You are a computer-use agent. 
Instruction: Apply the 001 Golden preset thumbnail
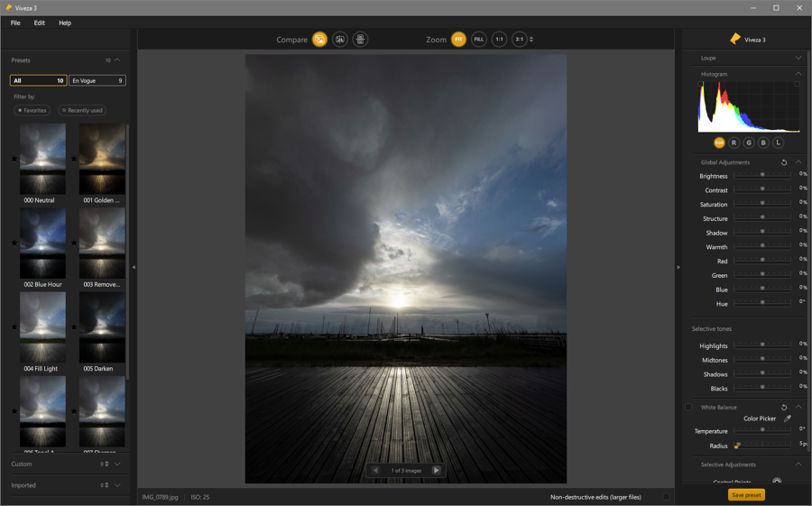tap(102, 159)
